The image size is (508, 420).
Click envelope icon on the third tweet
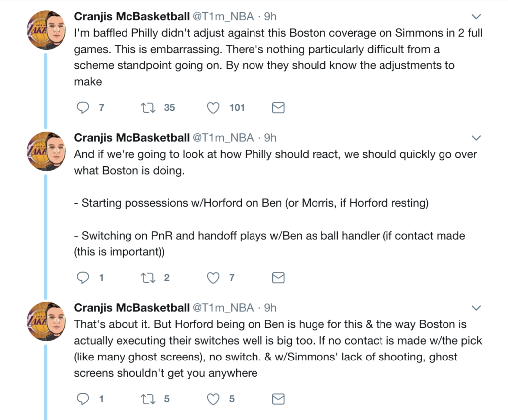pos(279,399)
